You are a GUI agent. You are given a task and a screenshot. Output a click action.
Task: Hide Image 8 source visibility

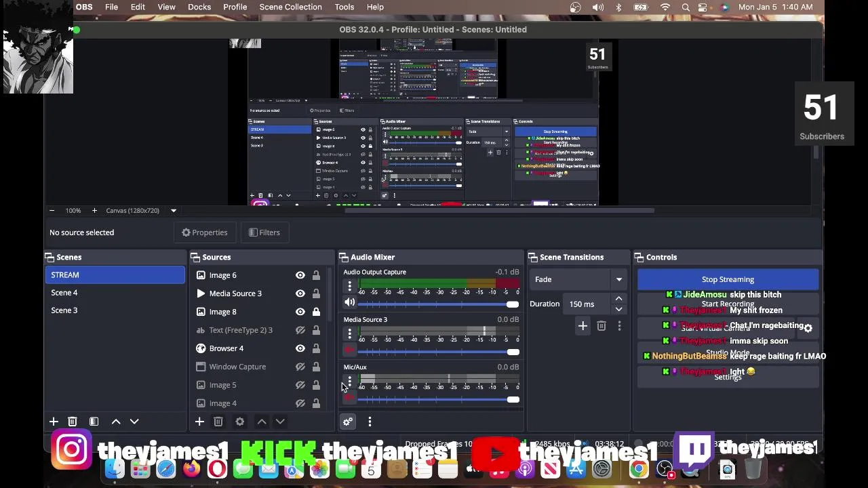click(x=300, y=312)
